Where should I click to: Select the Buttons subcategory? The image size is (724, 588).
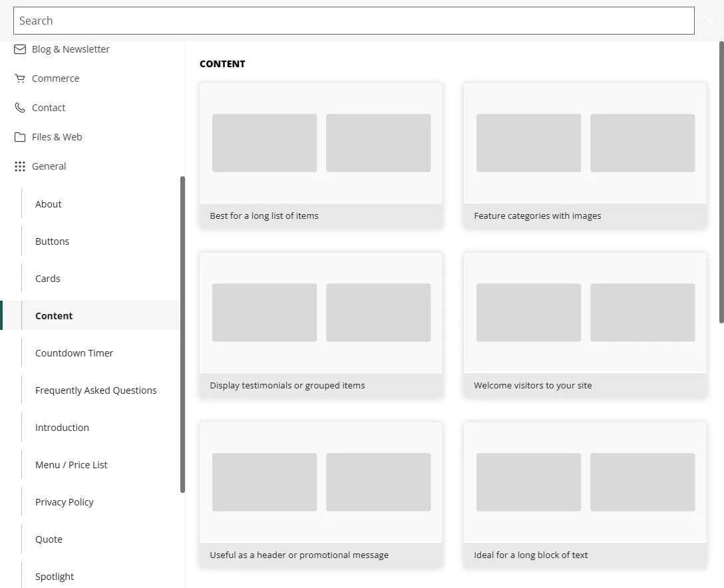(x=52, y=241)
